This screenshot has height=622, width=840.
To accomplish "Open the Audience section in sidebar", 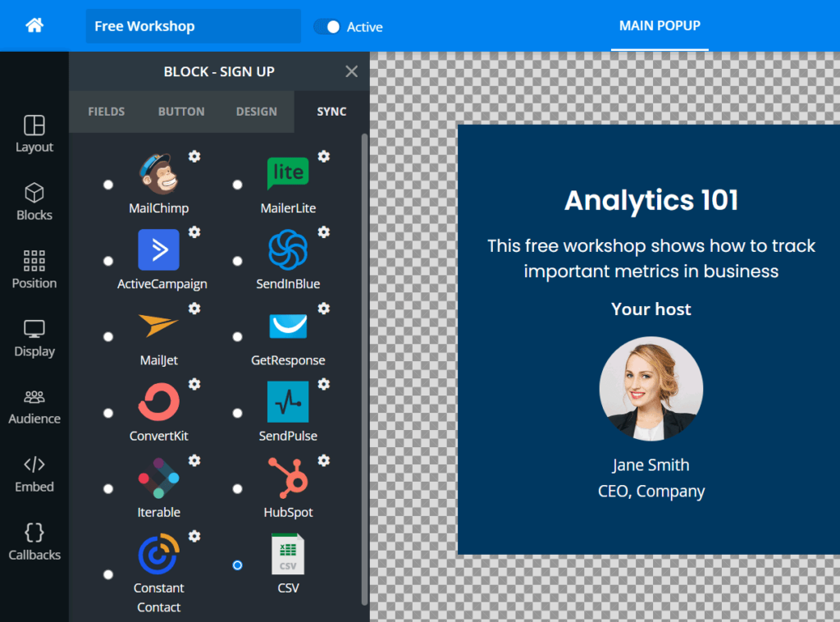I will [34, 406].
